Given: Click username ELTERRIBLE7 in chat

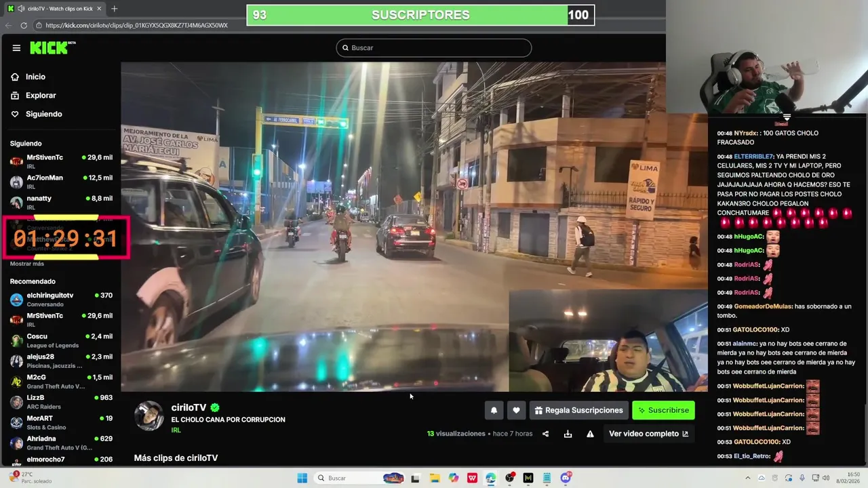Looking at the screenshot, I should click(x=753, y=157).
